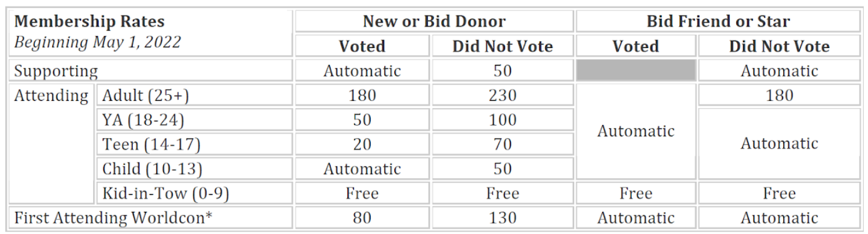Select the New or Bid Donor header
Viewport: 868px width, 234px height.
pyautogui.click(x=434, y=22)
